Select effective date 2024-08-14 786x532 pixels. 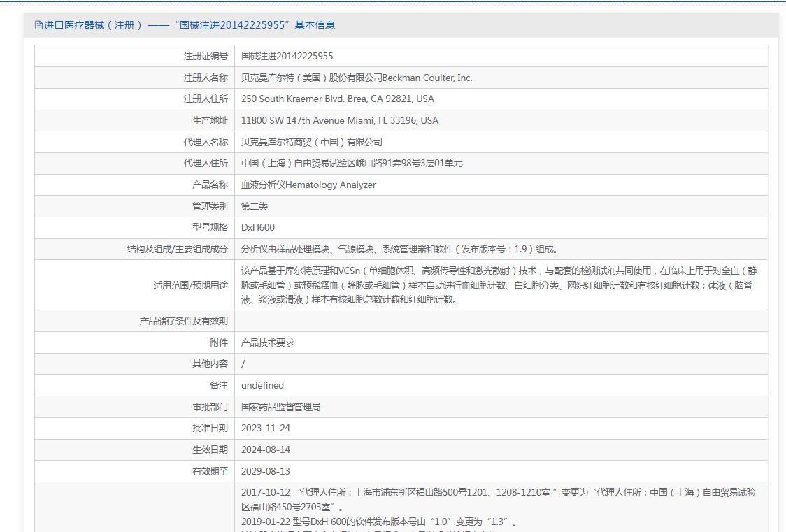tap(266, 450)
